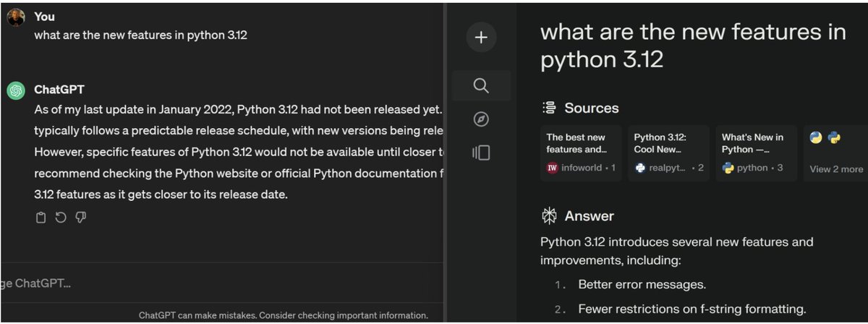Open the realpython source card
Viewport: 868px width, 324px height.
(668, 153)
